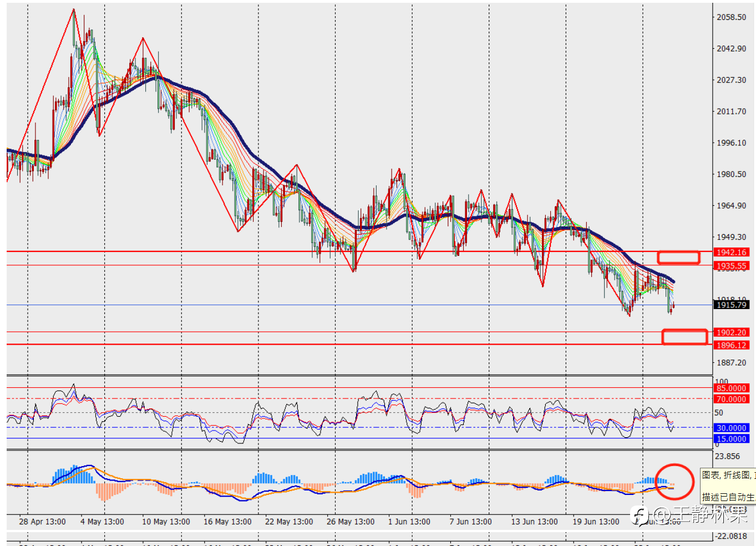This screenshot has width=756, height=546.
Task: Click the 7 Jun 13:00 time label
Action: 471,522
